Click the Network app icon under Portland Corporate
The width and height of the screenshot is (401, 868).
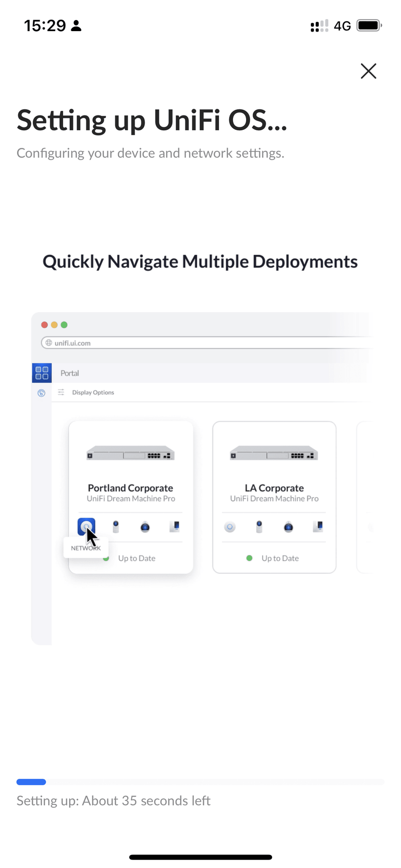pos(86,527)
